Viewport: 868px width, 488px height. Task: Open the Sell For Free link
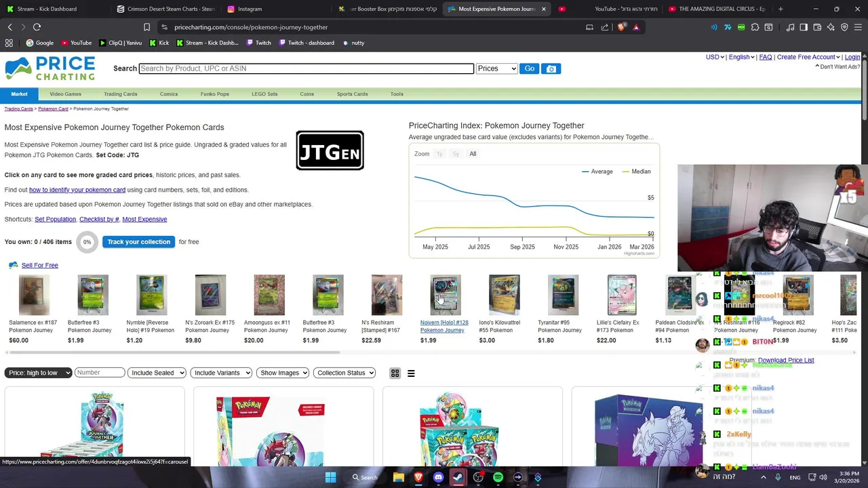point(40,265)
